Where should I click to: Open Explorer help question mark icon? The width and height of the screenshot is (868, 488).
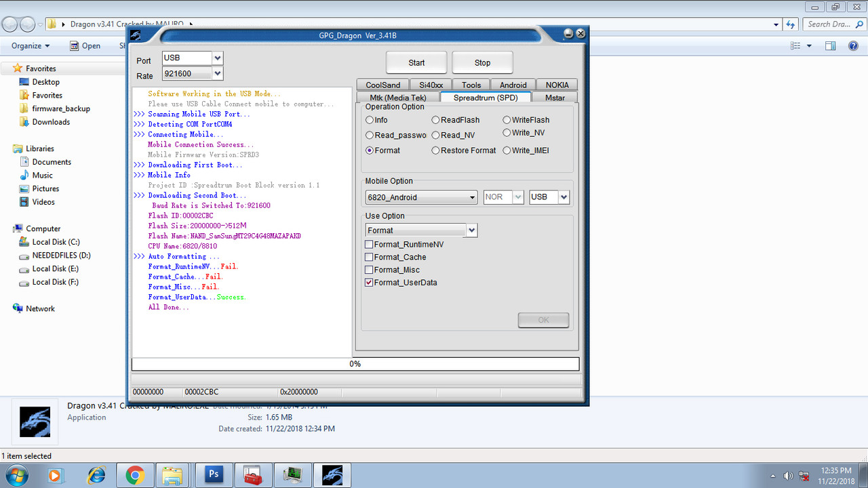click(854, 46)
